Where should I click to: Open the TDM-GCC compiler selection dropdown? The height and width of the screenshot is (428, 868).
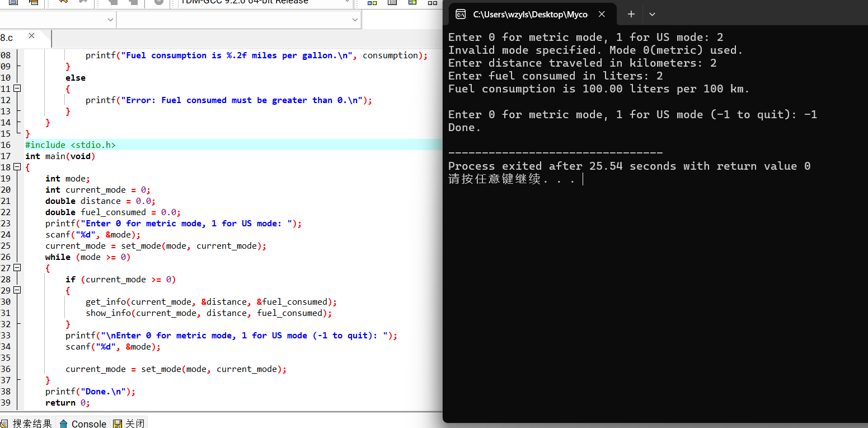pos(346,2)
